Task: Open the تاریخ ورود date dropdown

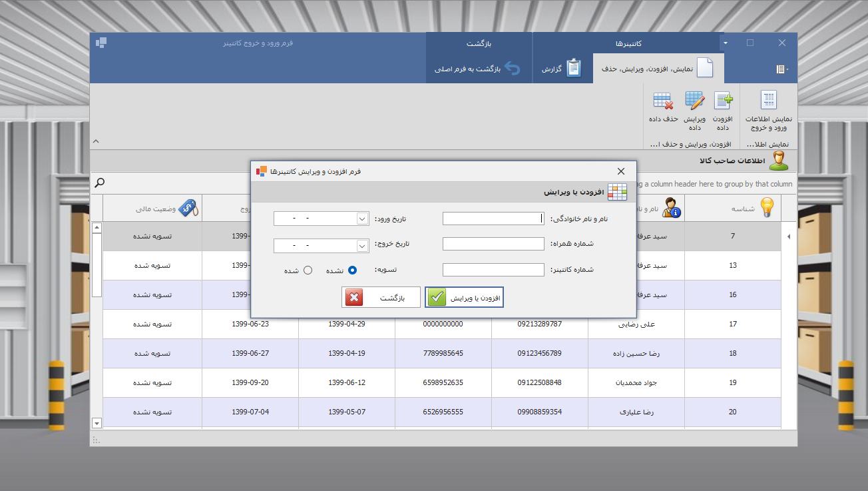Action: pyautogui.click(x=362, y=219)
